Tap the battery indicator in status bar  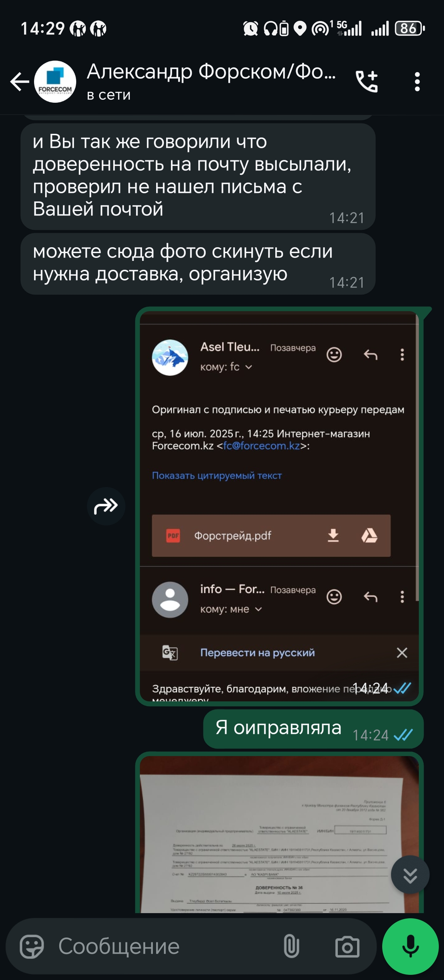pos(410,28)
